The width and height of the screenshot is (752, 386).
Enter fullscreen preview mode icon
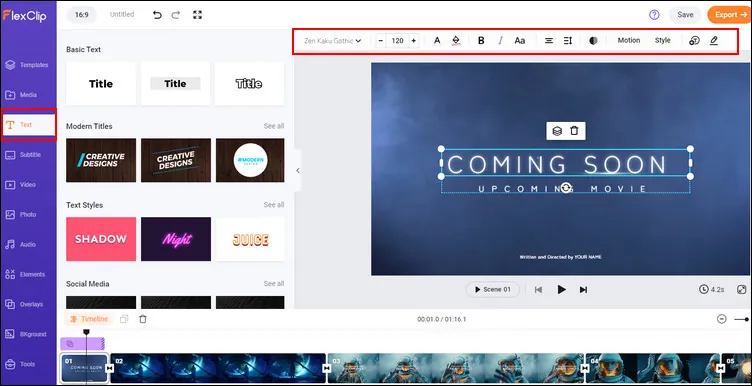(742, 289)
